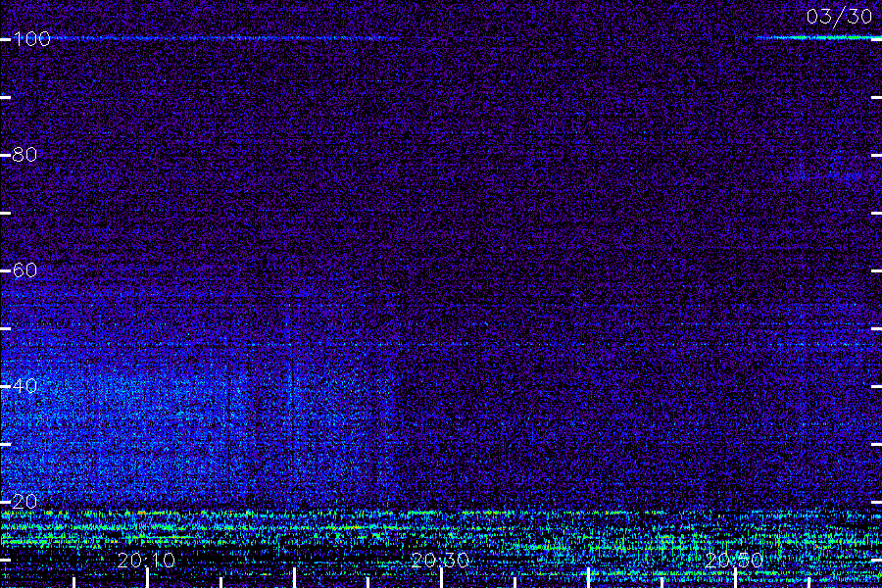Click the 20 frequency axis label

coord(24,502)
